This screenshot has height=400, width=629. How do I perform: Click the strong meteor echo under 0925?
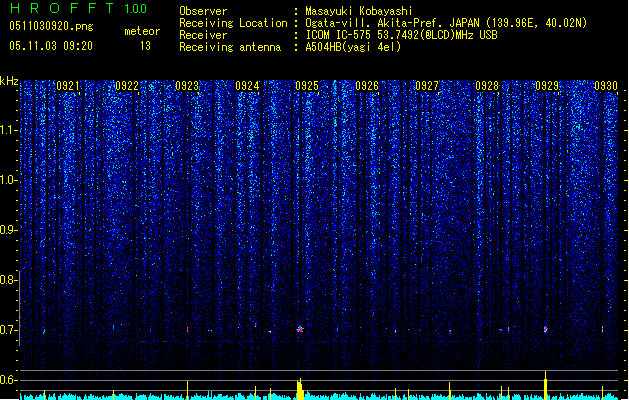click(x=300, y=329)
